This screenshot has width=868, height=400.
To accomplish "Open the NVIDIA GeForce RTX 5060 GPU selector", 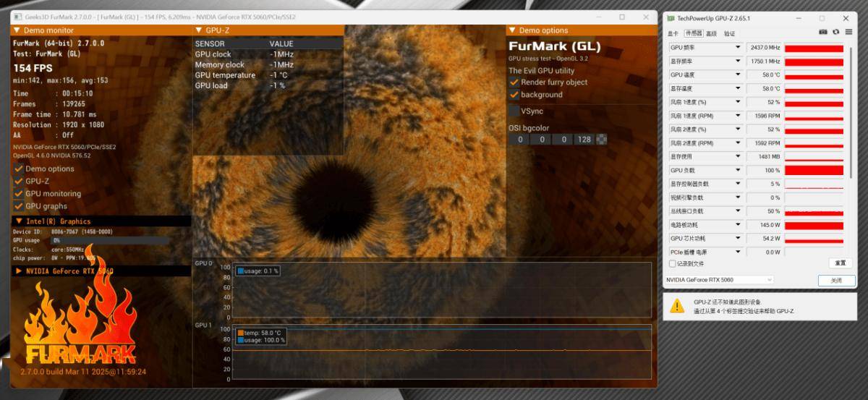I will (x=719, y=280).
